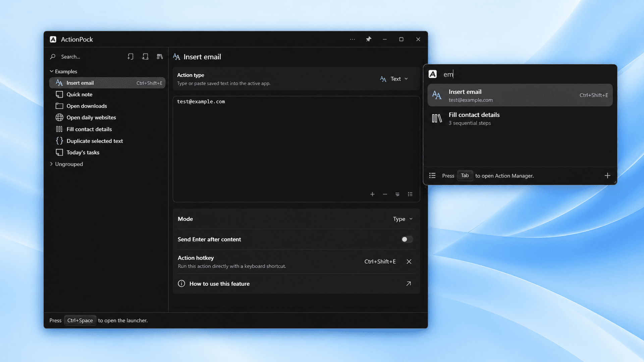Open the Mode Type dropdown

403,219
